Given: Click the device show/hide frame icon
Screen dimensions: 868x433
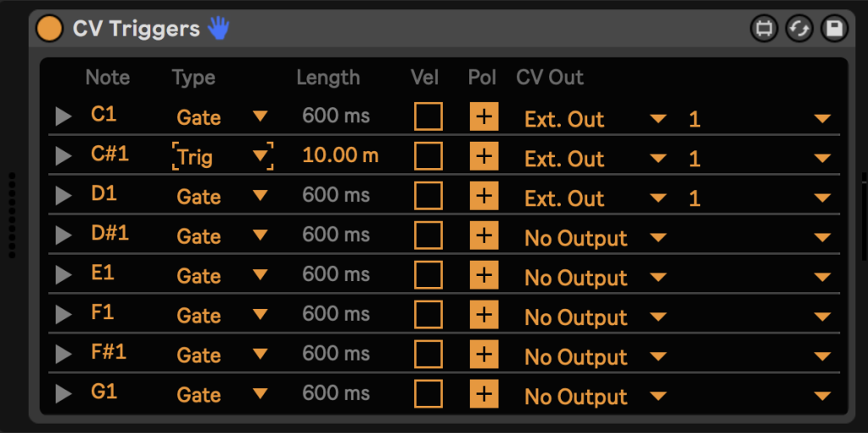Looking at the screenshot, I should point(764,29).
